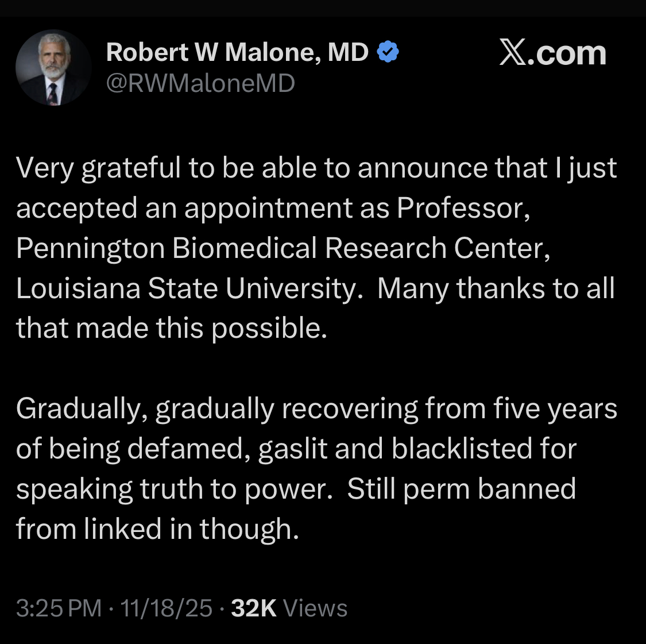The width and height of the screenshot is (646, 644).
Task: Click the 3:25 PM timestamp
Action: tap(59, 608)
